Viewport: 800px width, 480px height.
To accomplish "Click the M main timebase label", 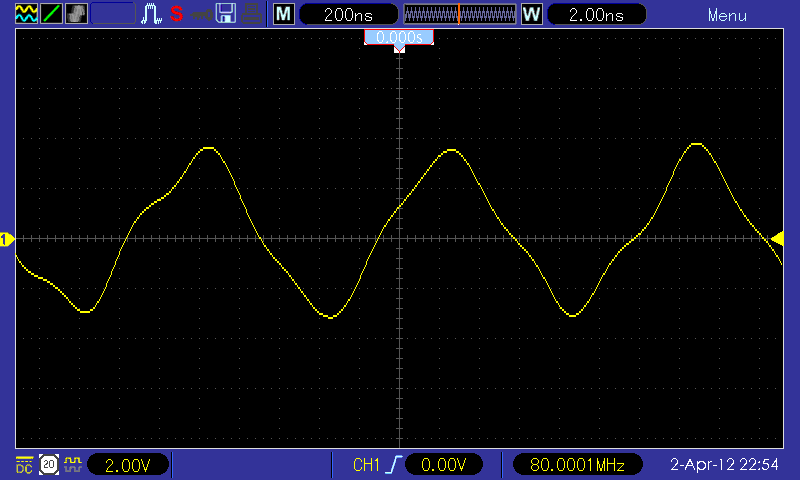I will (x=284, y=14).
